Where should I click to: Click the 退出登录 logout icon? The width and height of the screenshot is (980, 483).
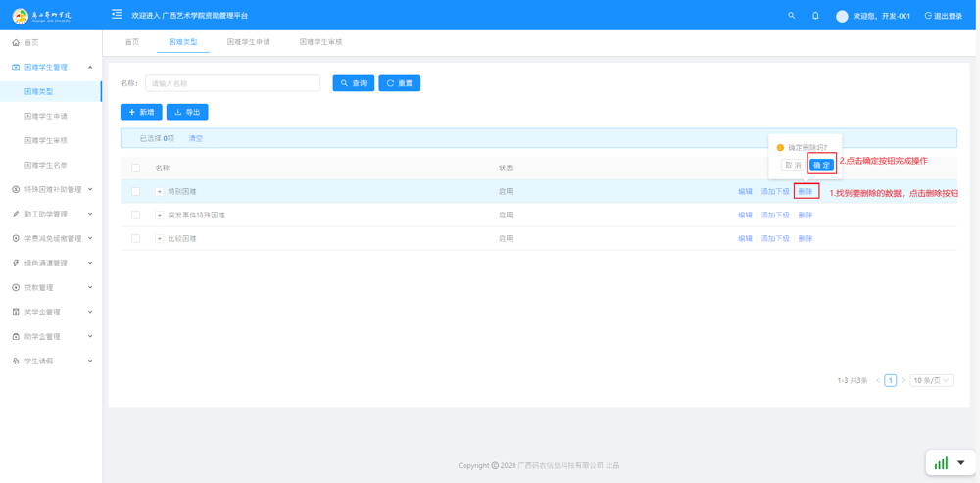pos(928,16)
